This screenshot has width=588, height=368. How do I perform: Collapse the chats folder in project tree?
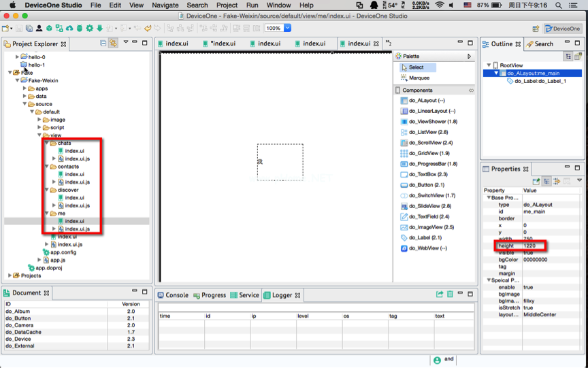[x=47, y=144]
